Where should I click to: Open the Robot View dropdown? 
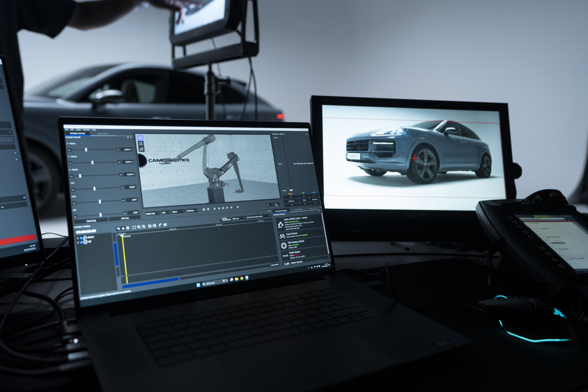[x=153, y=213]
